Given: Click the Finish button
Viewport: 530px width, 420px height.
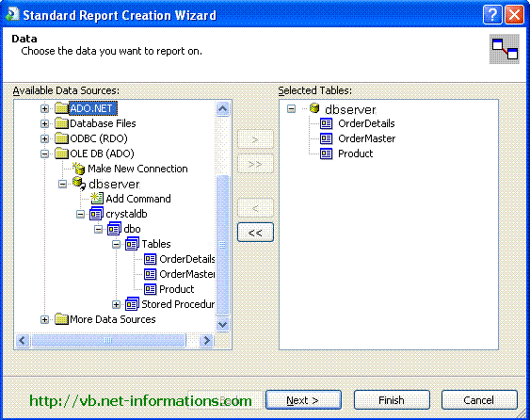Looking at the screenshot, I should point(392,400).
